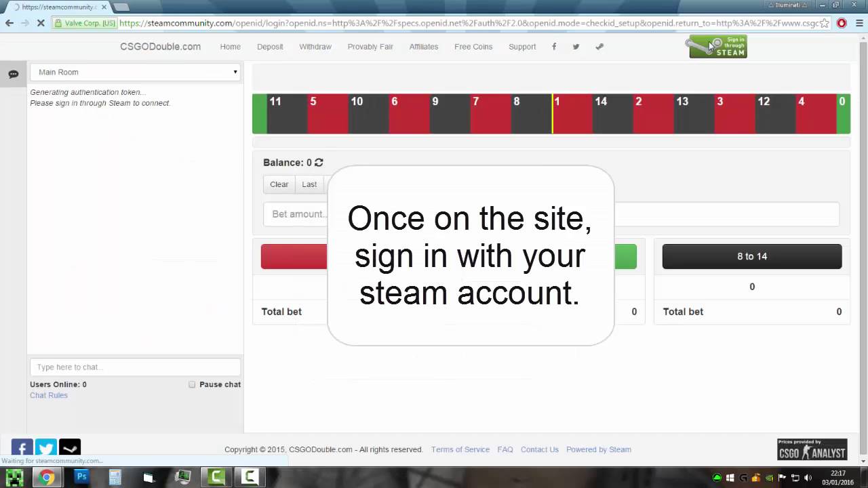868x488 pixels.
Task: Click the Clear bet button
Action: 279,184
